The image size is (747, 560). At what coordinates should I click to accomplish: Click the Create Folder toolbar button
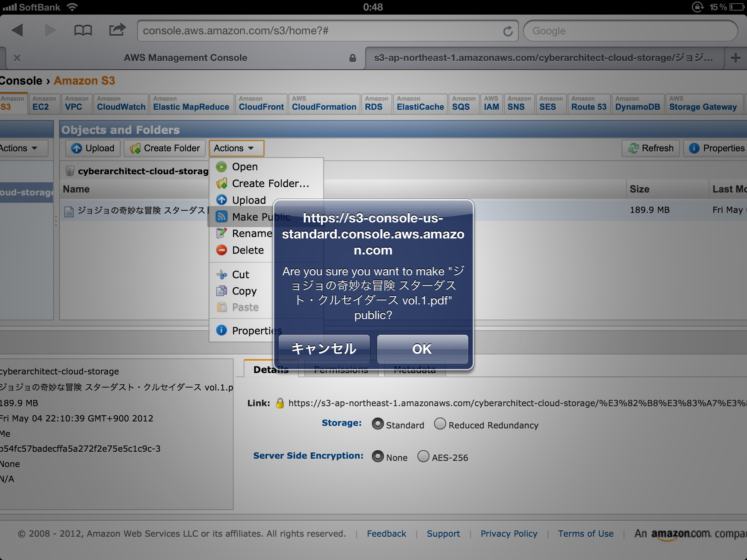click(x=165, y=148)
